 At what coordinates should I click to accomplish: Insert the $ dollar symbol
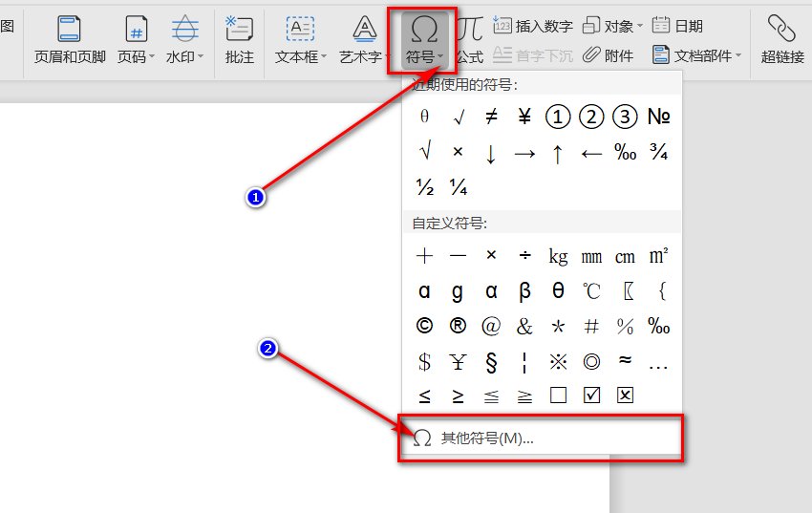(425, 361)
